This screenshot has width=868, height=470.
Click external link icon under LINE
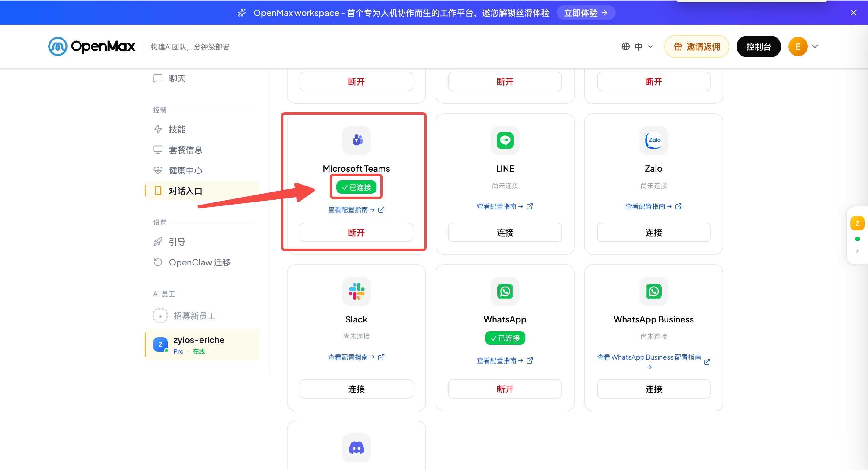tap(530, 206)
